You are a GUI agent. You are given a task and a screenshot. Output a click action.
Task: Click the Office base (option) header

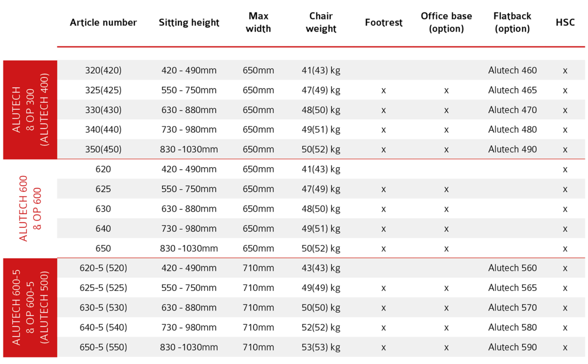446,23
